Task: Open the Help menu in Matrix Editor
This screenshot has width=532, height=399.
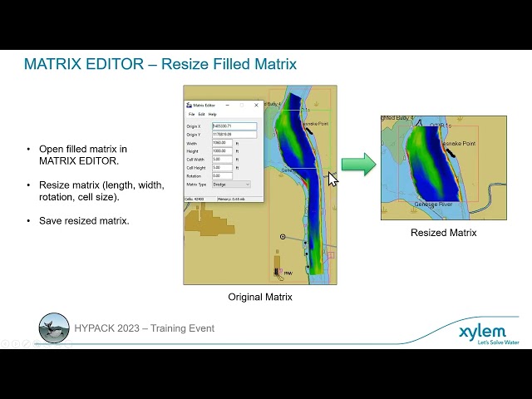Action: (213, 115)
